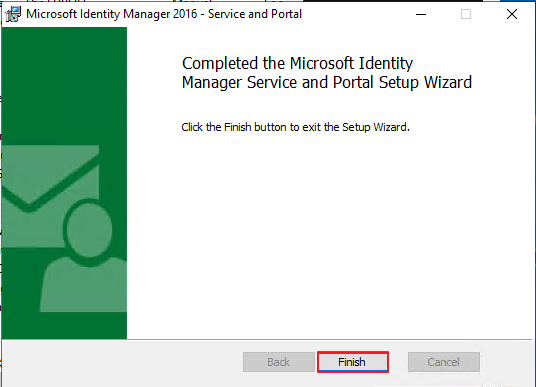Click the greyed-out Back button
The width and height of the screenshot is (536, 387).
[x=279, y=362]
